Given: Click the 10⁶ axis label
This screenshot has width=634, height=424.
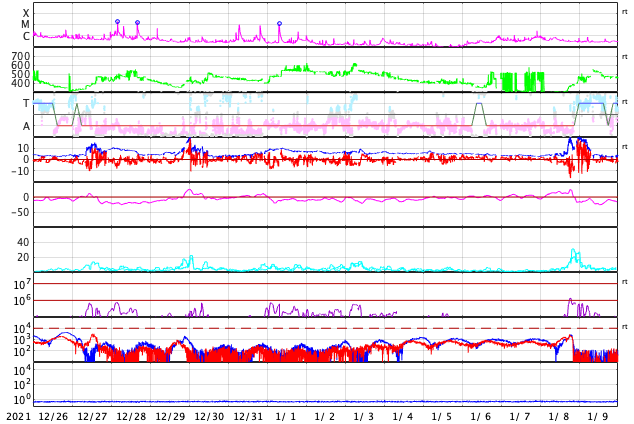Looking at the screenshot, I should pyautogui.click(x=22, y=301).
